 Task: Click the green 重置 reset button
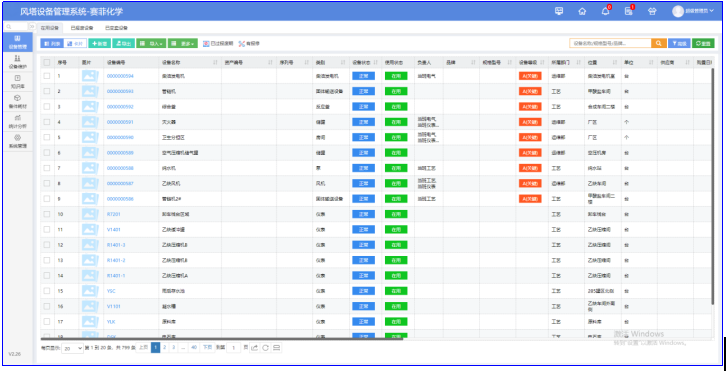click(703, 43)
